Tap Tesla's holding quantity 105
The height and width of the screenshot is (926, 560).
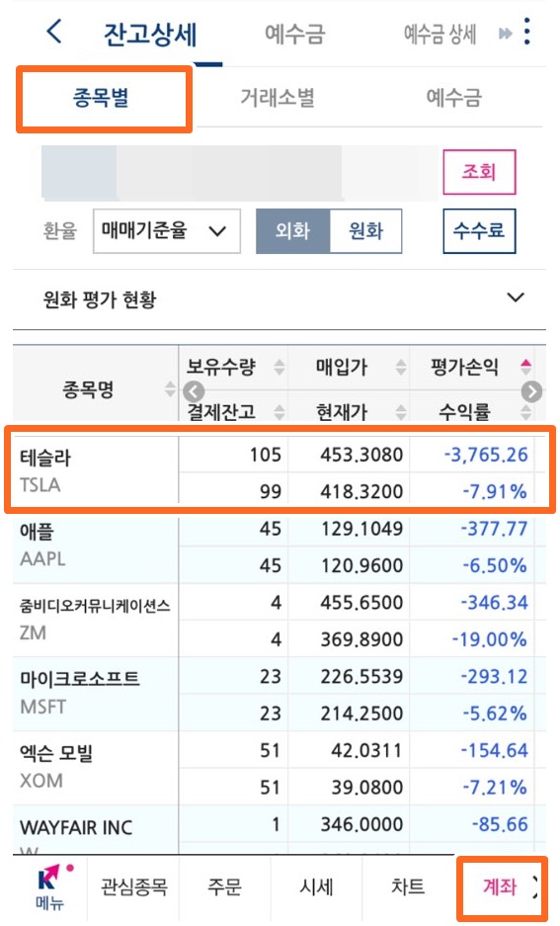[x=265, y=455]
